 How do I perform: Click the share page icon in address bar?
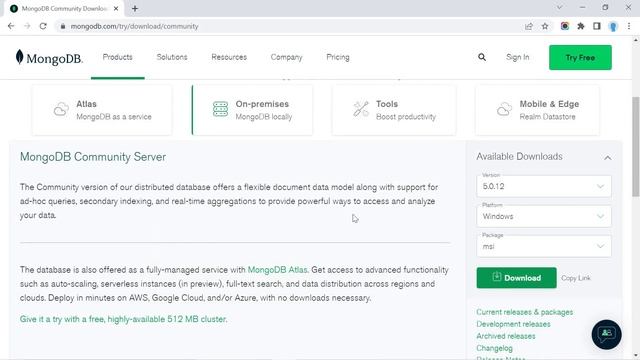(x=529, y=26)
